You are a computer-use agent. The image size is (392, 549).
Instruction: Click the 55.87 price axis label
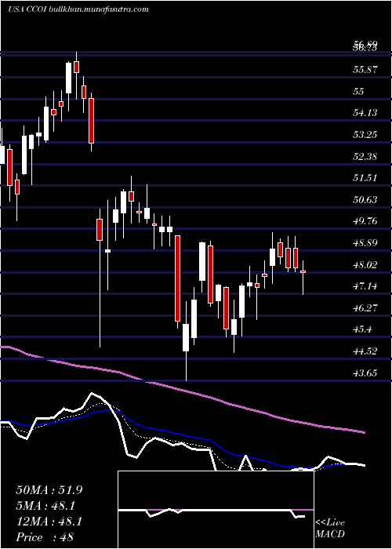pos(365,70)
